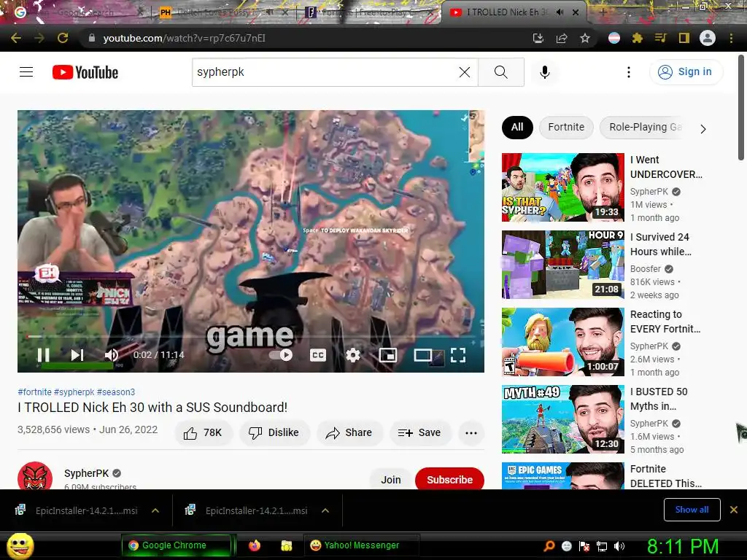Image resolution: width=747 pixels, height=560 pixels.
Task: Open first EpicInstaller download options arrow
Action: pyautogui.click(x=155, y=510)
